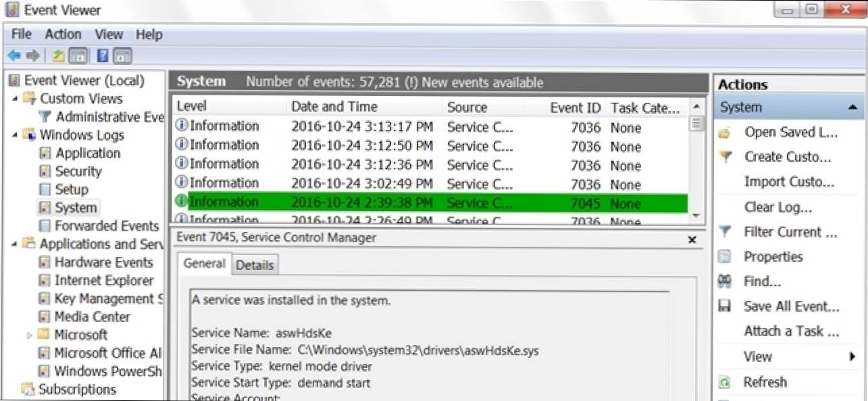Click the Filter Current Log funnel icon
Screen dimensions: 868x401
click(725, 232)
